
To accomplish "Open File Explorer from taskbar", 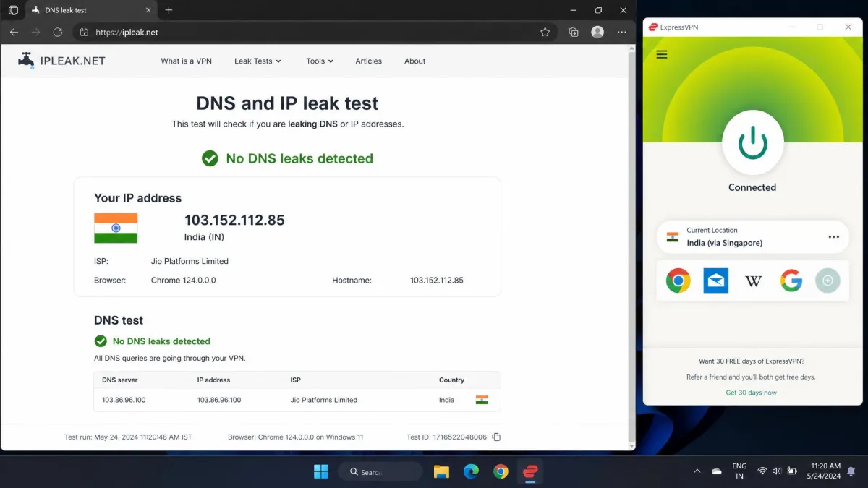I will [x=441, y=471].
